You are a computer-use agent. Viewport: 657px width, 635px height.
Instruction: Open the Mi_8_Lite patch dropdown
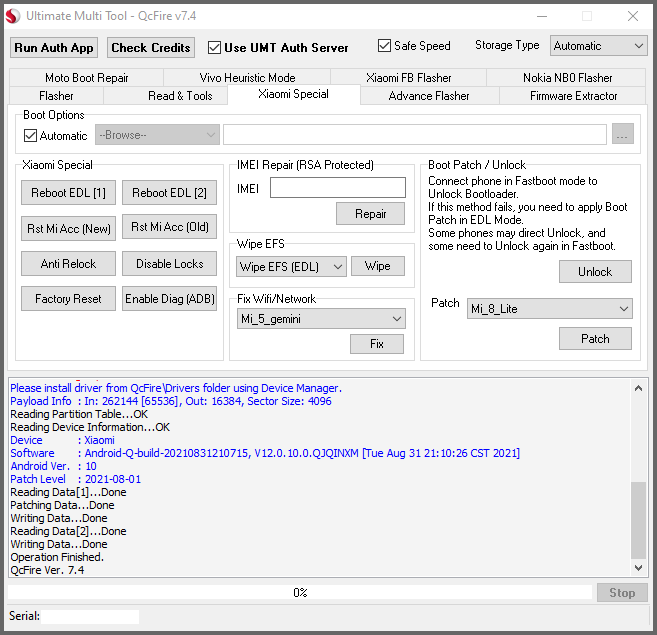tap(549, 309)
